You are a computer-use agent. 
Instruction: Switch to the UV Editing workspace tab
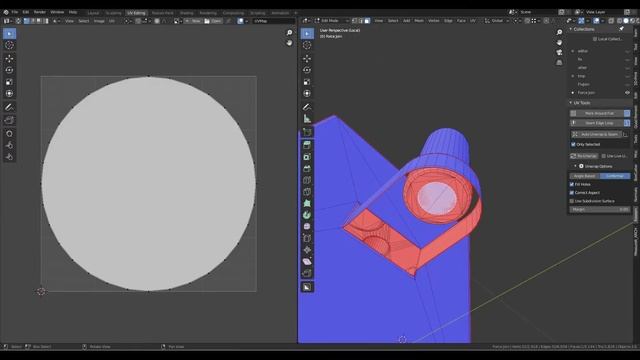coord(136,13)
